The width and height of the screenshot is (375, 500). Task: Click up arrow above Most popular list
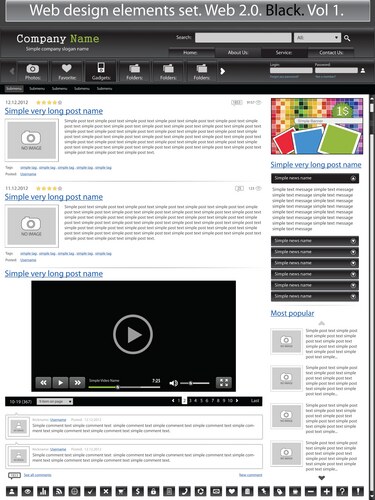click(321, 323)
